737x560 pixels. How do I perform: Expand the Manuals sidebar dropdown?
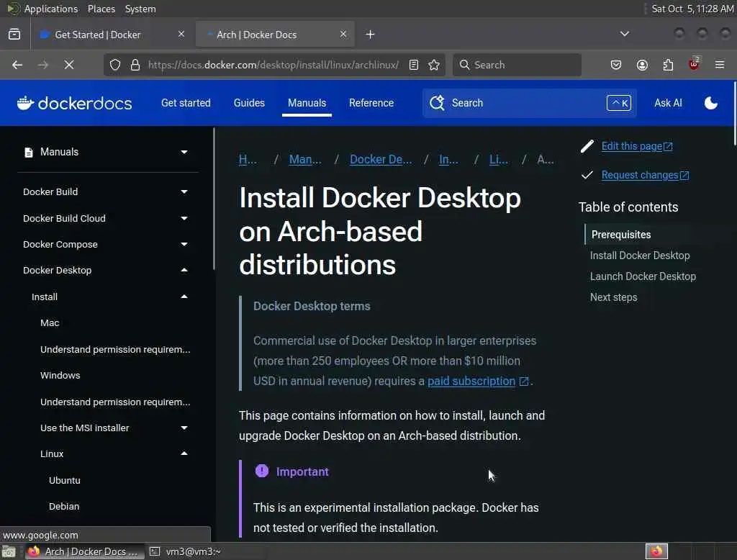tap(184, 152)
